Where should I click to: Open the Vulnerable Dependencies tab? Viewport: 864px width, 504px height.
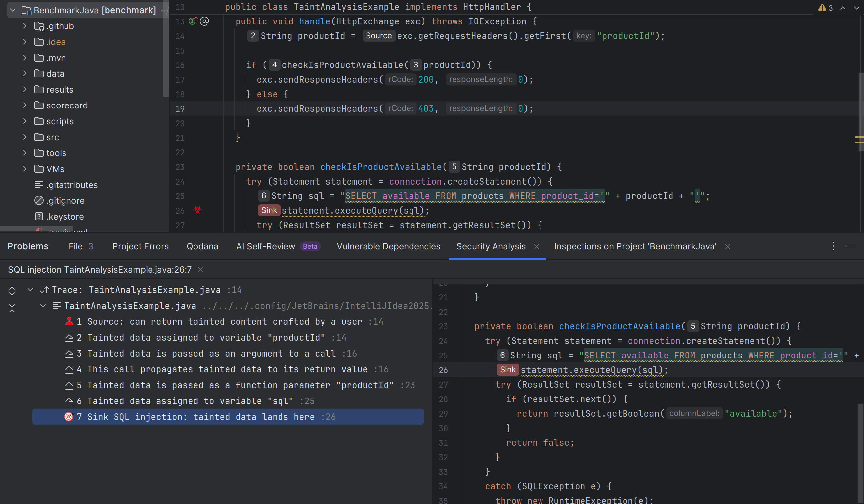pyautogui.click(x=388, y=246)
